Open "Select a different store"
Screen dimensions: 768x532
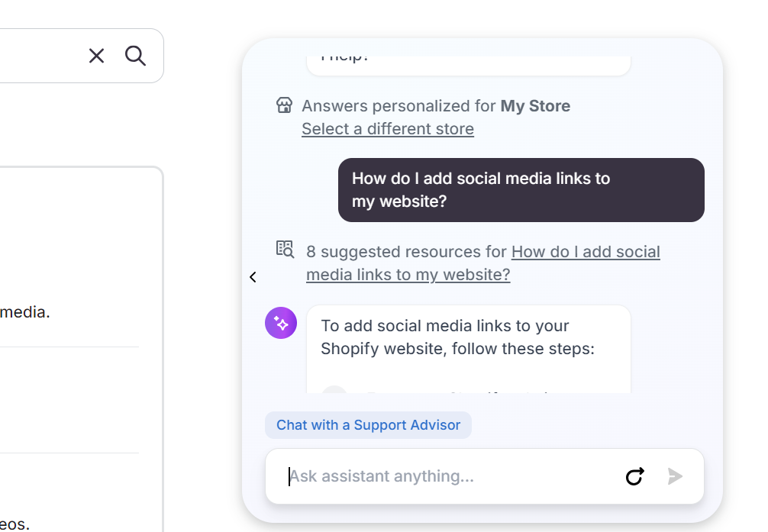coord(387,128)
